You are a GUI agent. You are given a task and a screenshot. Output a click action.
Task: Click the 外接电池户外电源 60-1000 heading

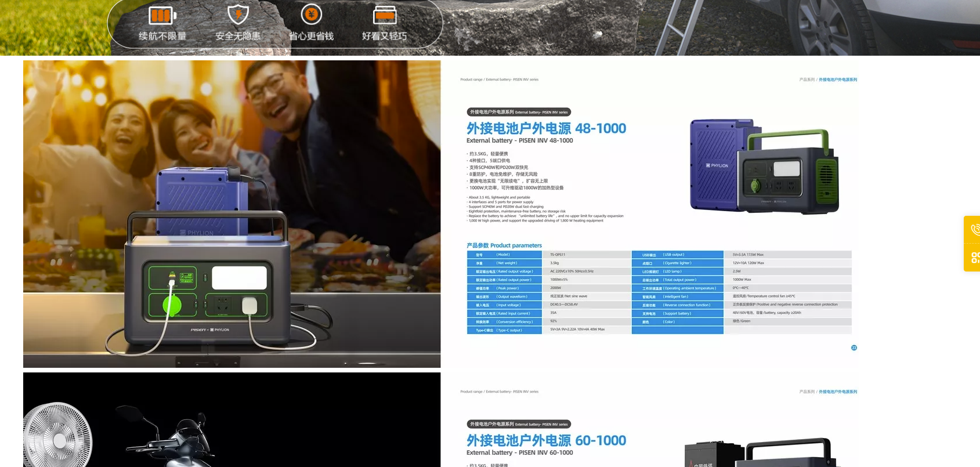click(x=546, y=440)
